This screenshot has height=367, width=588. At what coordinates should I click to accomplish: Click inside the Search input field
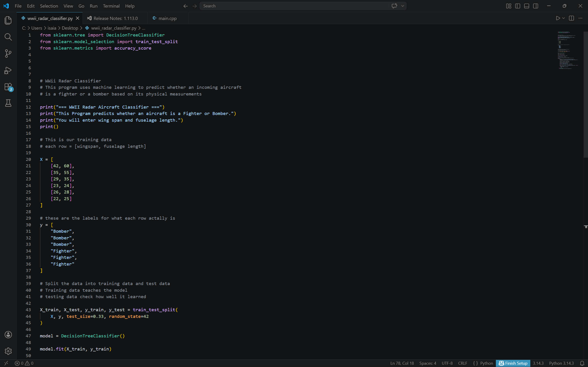pos(292,6)
